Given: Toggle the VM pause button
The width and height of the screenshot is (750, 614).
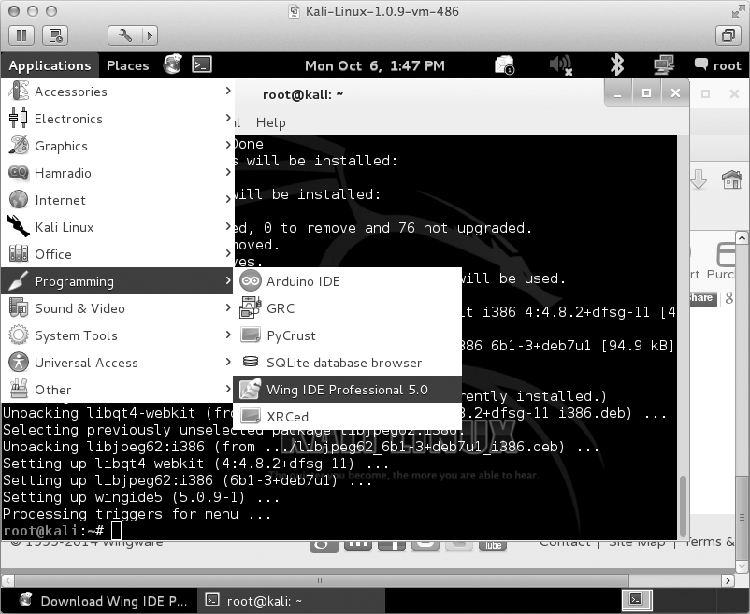Looking at the screenshot, I should coord(22,35).
